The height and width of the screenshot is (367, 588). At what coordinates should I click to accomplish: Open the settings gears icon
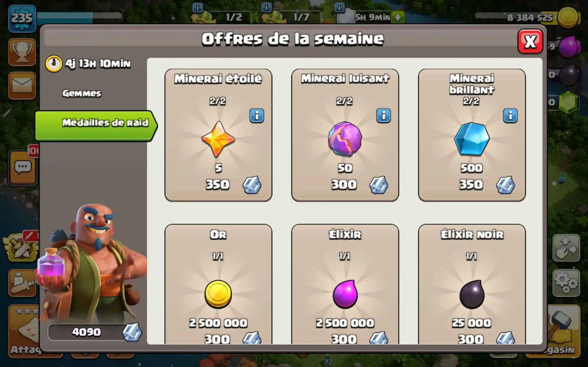(x=566, y=283)
